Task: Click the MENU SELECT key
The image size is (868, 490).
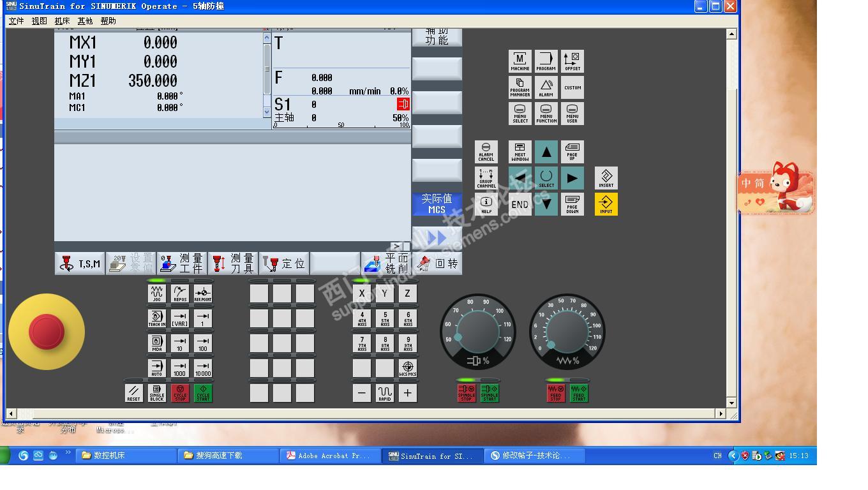Action: [520, 114]
